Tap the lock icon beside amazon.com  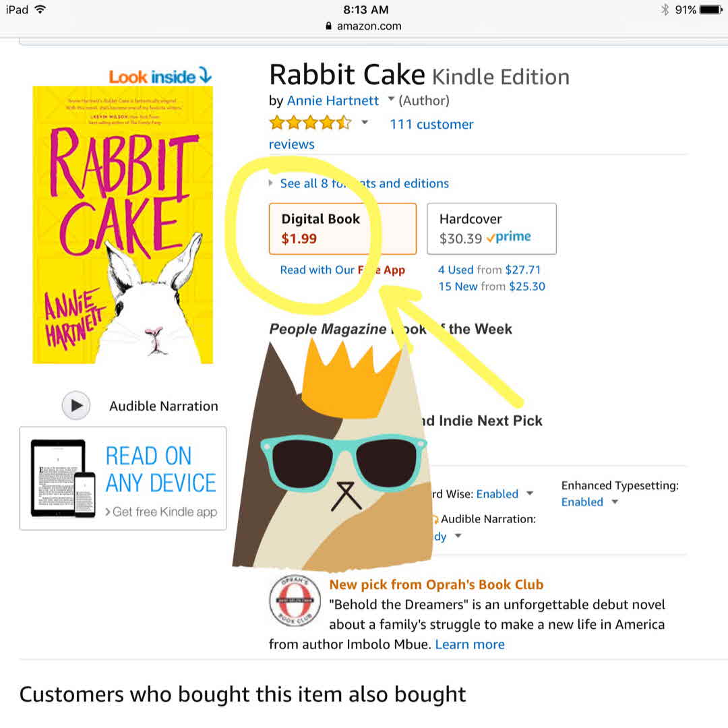(328, 26)
